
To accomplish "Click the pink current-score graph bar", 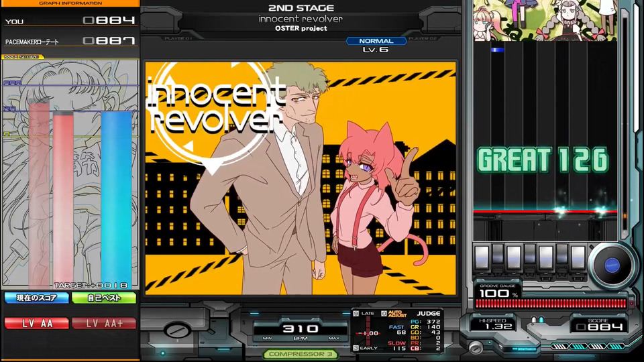I will 63,201.
